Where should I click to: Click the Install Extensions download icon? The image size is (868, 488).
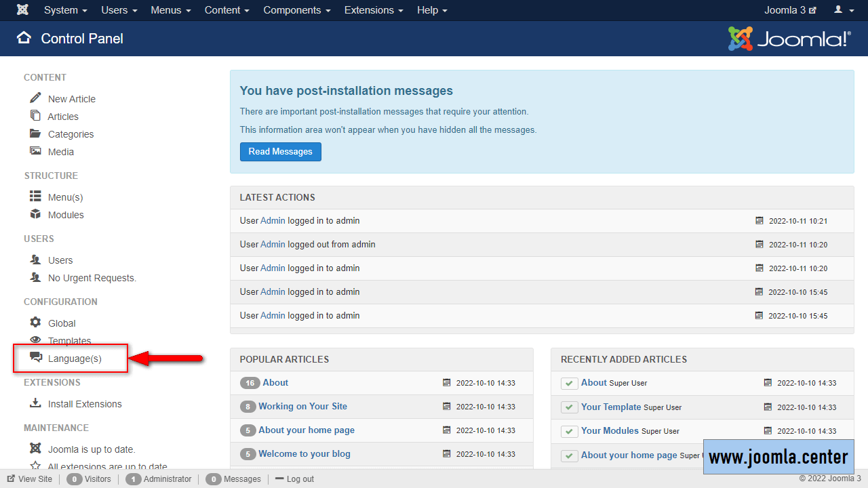36,403
